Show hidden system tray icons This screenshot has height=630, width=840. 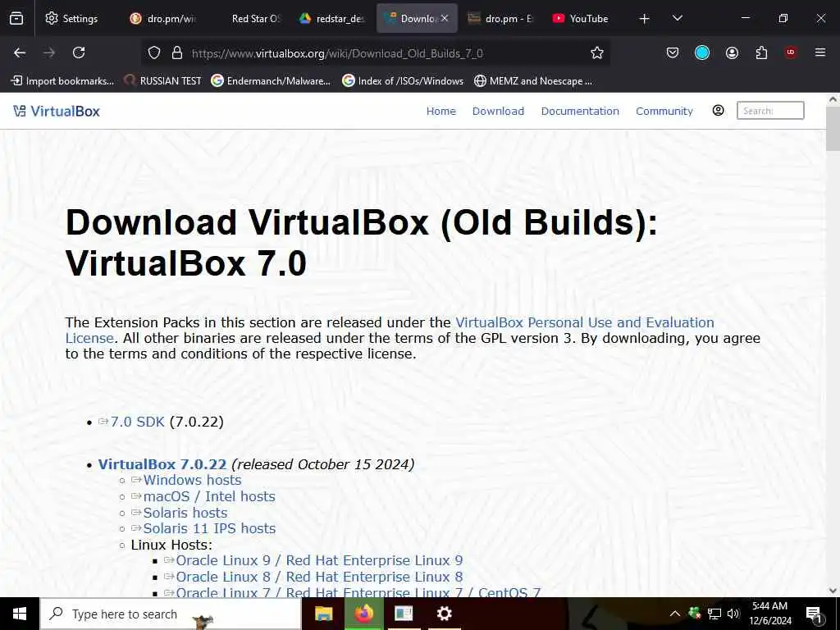click(675, 614)
